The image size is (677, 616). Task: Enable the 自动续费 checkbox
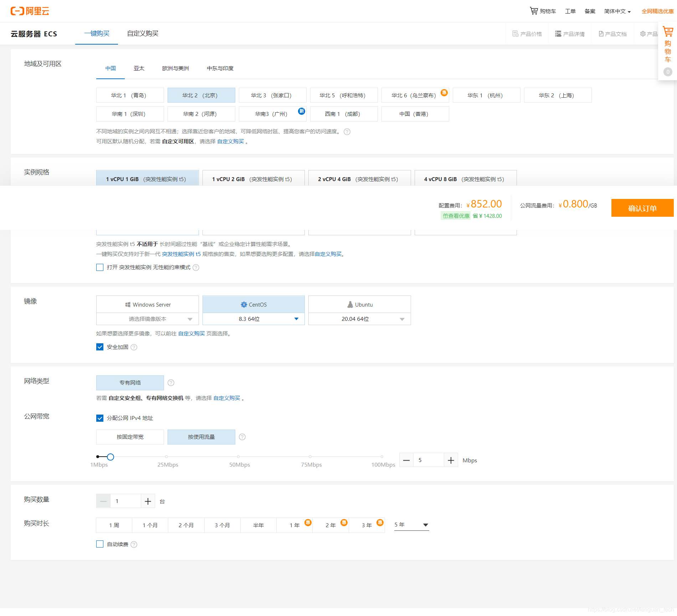pyautogui.click(x=100, y=544)
